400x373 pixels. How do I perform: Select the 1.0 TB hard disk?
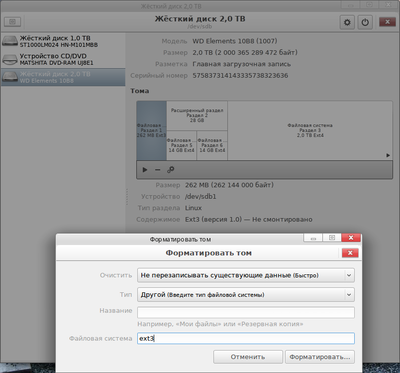[x=63, y=41]
